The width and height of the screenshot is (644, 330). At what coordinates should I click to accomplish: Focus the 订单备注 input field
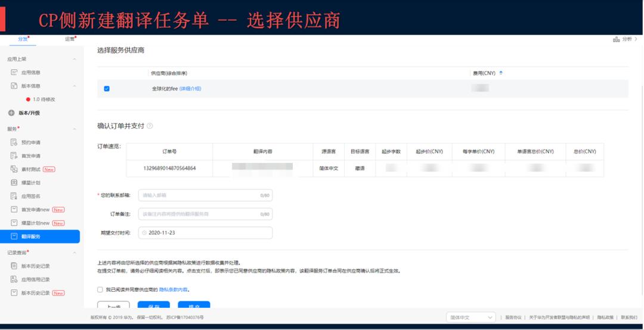pyautogui.click(x=205, y=214)
